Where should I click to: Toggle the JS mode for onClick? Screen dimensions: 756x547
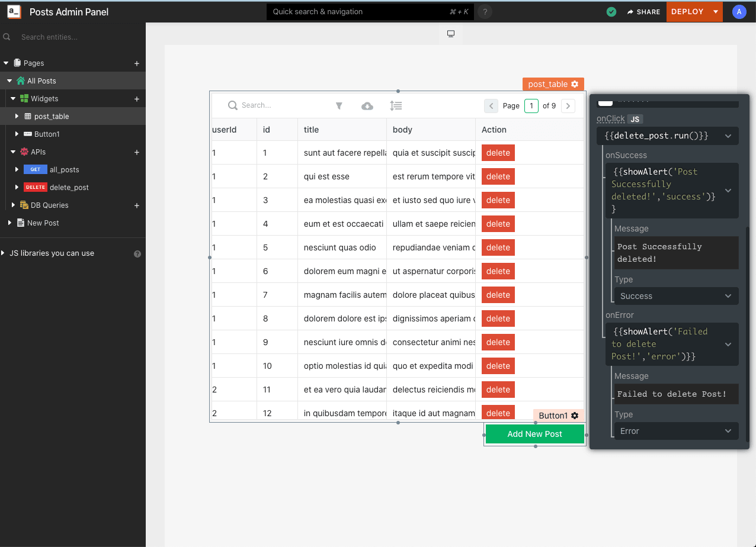(635, 119)
